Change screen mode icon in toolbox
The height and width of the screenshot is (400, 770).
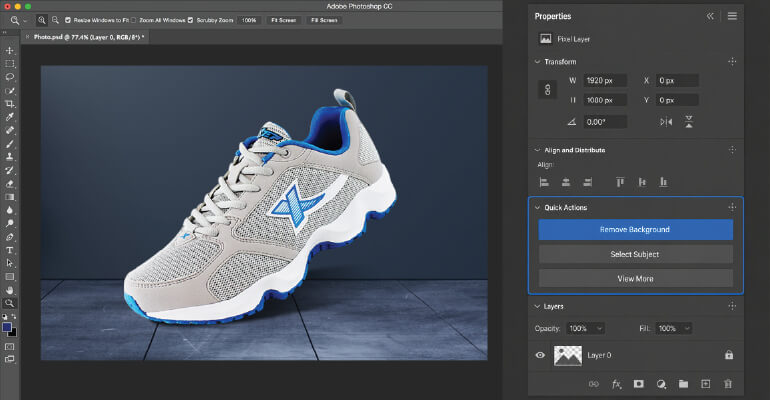tap(9, 359)
